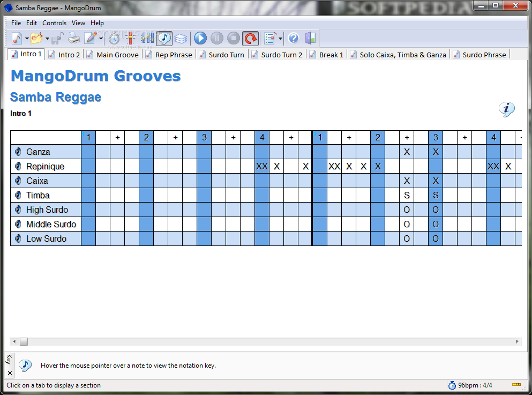Screen dimensions: 532x395
Task: Click the 96bpm : 4/4 status text
Action: [x=475, y=385]
